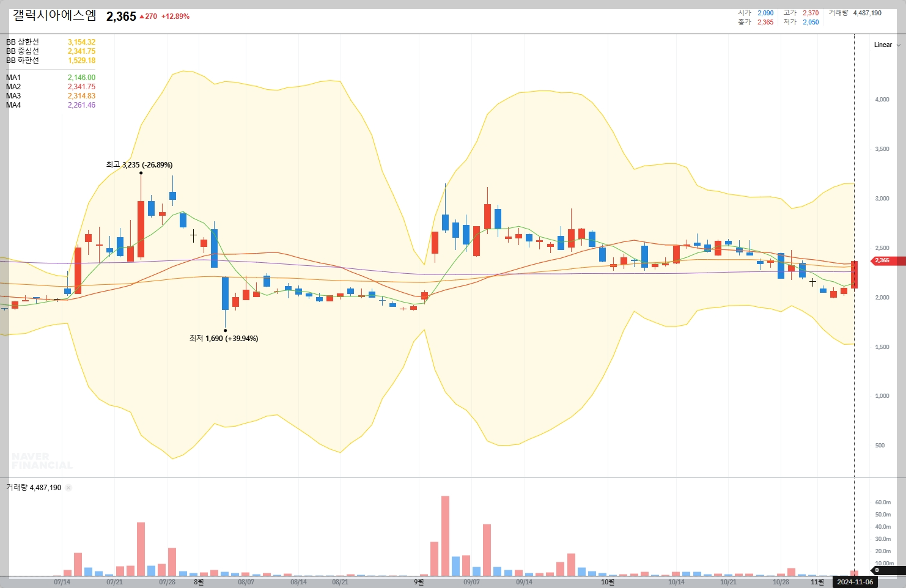Click the stock name 갤럭시아에스엠

point(54,16)
